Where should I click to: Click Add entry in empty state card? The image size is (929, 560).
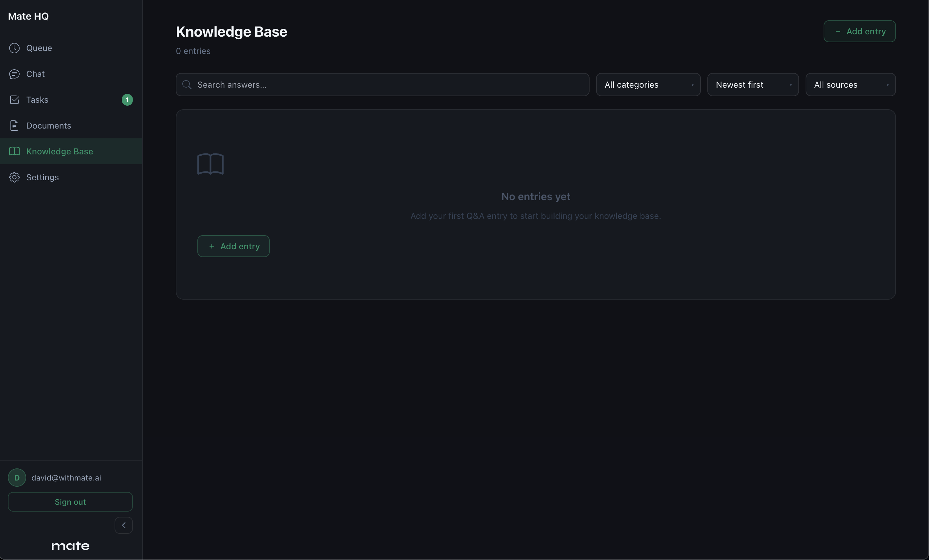pyautogui.click(x=233, y=246)
